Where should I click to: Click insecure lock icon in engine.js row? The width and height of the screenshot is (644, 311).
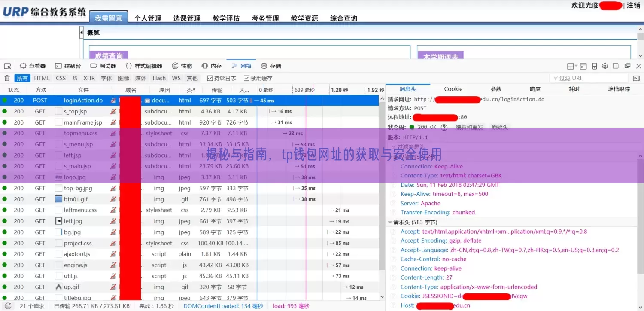point(113,265)
